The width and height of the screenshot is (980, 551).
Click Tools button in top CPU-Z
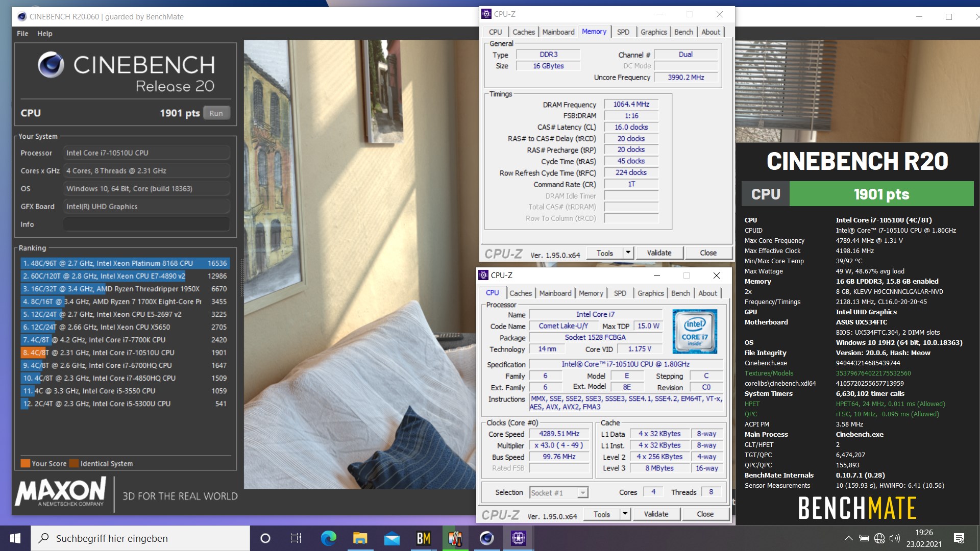coord(604,253)
